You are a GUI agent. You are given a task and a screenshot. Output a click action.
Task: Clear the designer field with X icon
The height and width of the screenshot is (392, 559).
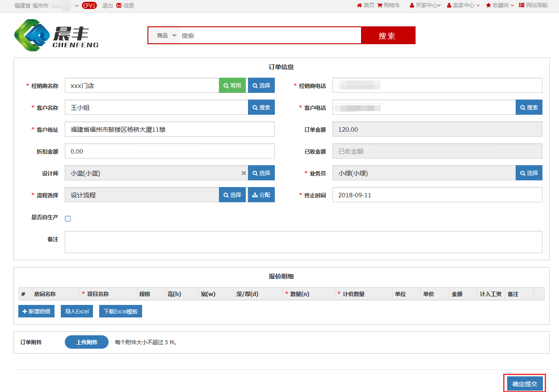click(244, 173)
